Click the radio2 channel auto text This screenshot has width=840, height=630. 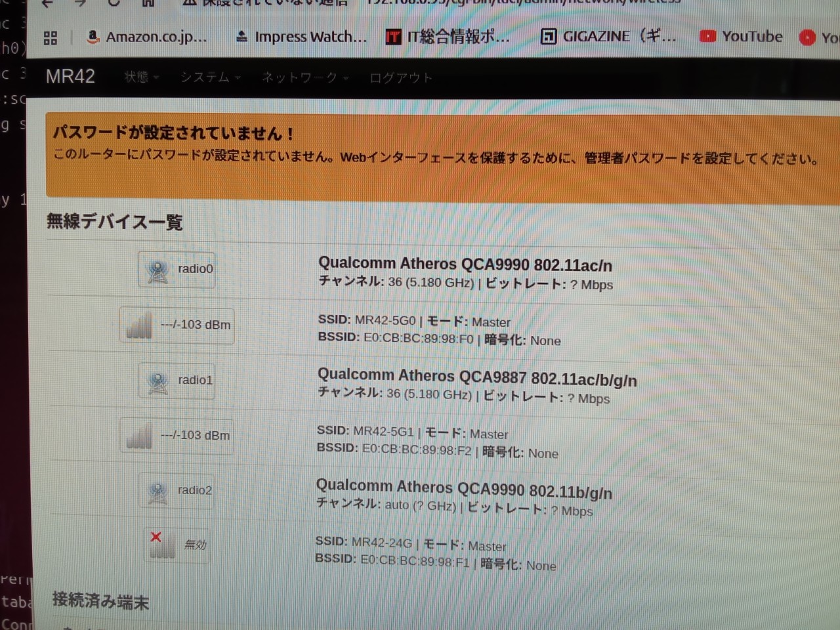(386, 505)
